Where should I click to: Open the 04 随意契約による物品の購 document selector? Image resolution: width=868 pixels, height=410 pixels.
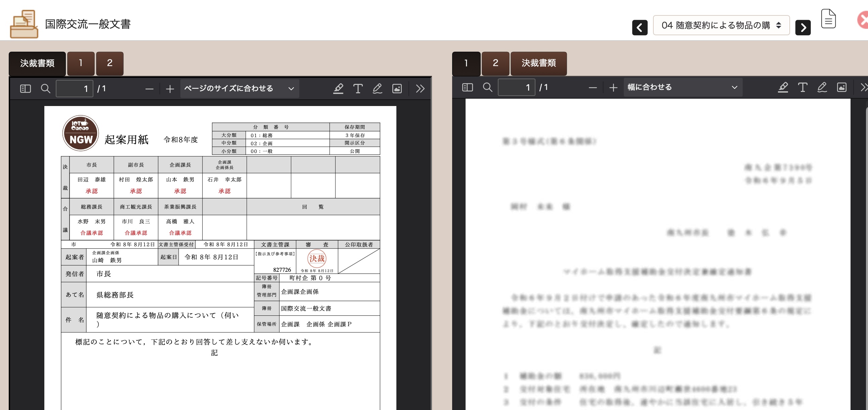click(x=722, y=25)
